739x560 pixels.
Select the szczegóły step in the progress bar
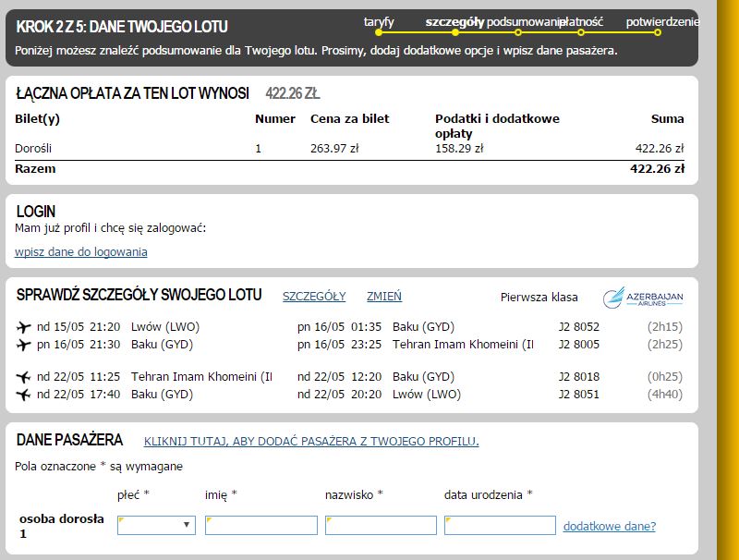(454, 21)
